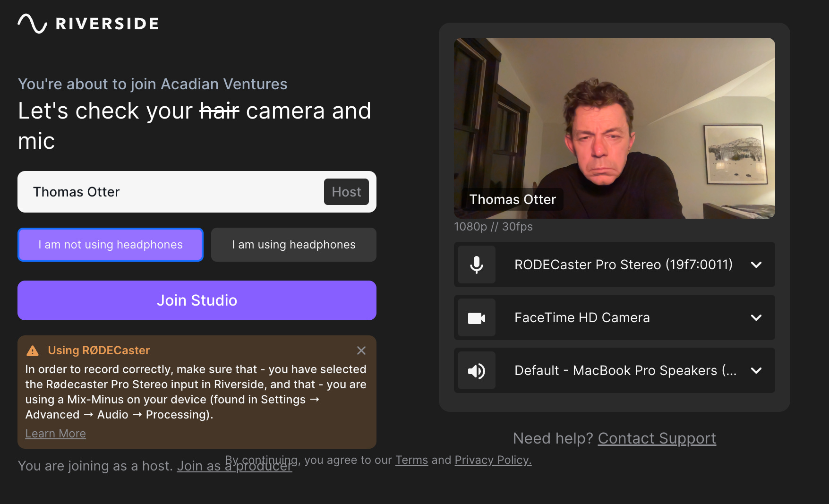Click the Thomas Otter name input field
Image resolution: width=829 pixels, height=504 pixels.
[197, 192]
